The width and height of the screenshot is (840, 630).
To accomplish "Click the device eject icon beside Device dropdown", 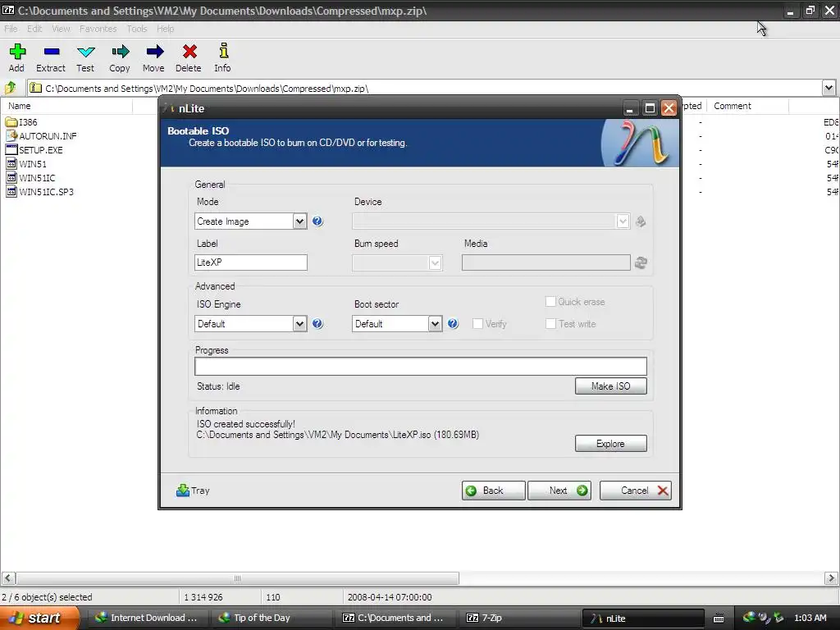I will pos(641,221).
